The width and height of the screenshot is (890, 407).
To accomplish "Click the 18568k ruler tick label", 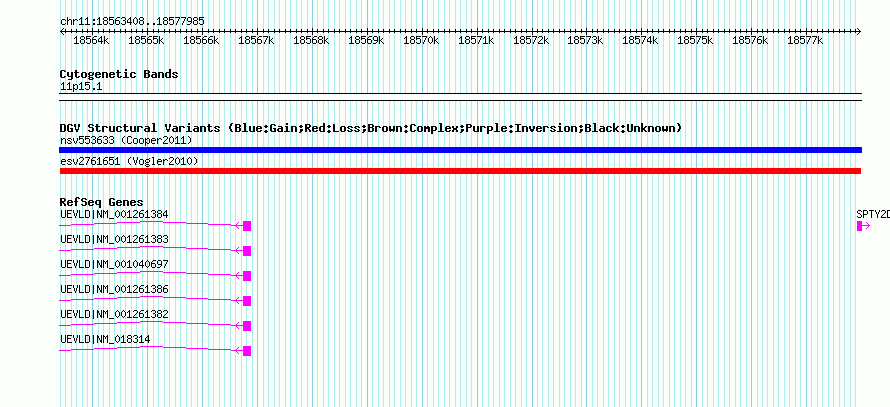I will 311,40.
